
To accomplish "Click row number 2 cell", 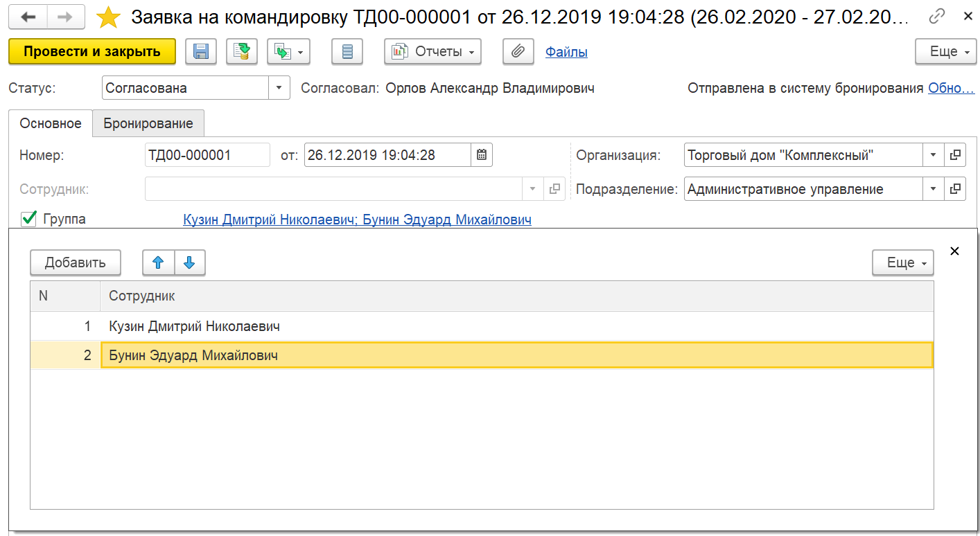I will (x=66, y=355).
